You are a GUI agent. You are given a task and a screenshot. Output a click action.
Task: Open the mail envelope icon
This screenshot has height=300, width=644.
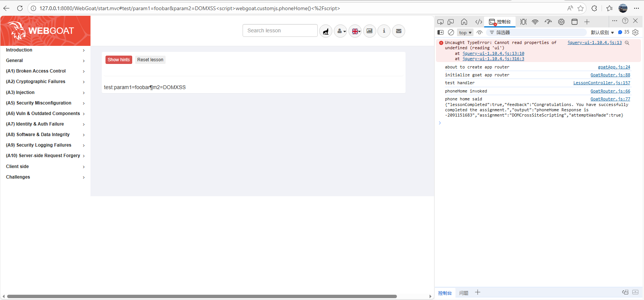point(399,31)
